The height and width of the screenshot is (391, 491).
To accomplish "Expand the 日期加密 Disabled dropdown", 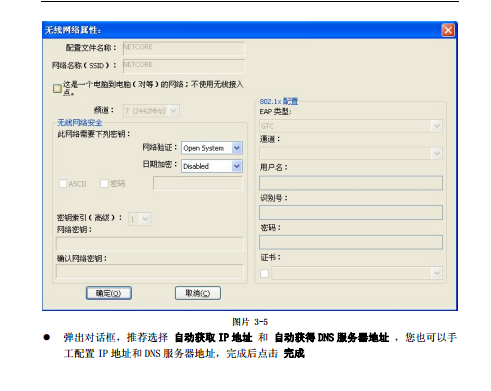I will pyautogui.click(x=212, y=166).
